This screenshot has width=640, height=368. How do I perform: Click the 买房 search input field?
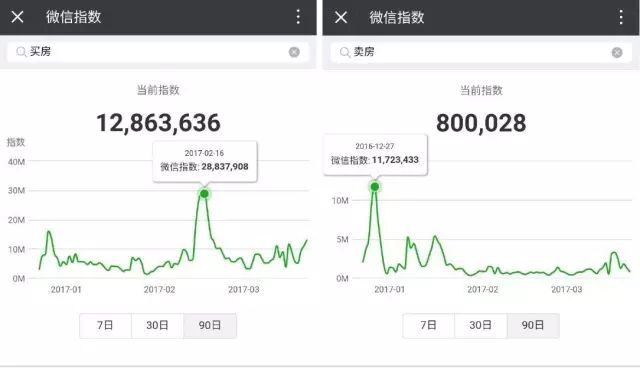coord(158,52)
